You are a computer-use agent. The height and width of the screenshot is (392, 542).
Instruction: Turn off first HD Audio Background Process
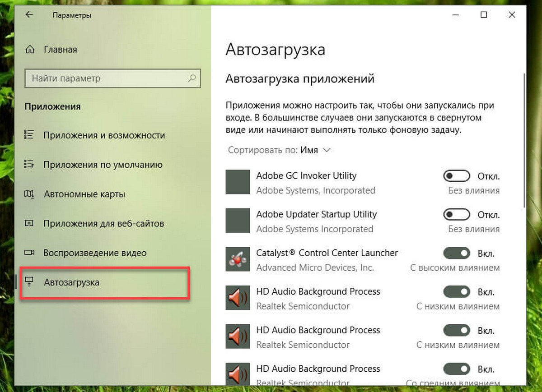(x=457, y=291)
